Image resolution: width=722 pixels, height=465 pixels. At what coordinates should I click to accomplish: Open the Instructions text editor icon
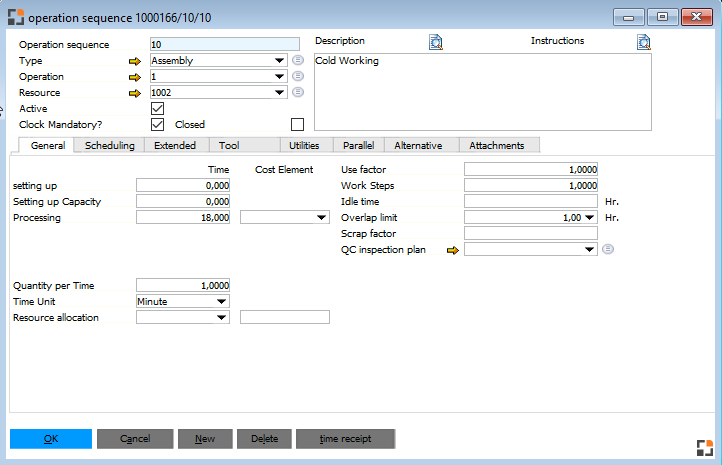point(643,42)
